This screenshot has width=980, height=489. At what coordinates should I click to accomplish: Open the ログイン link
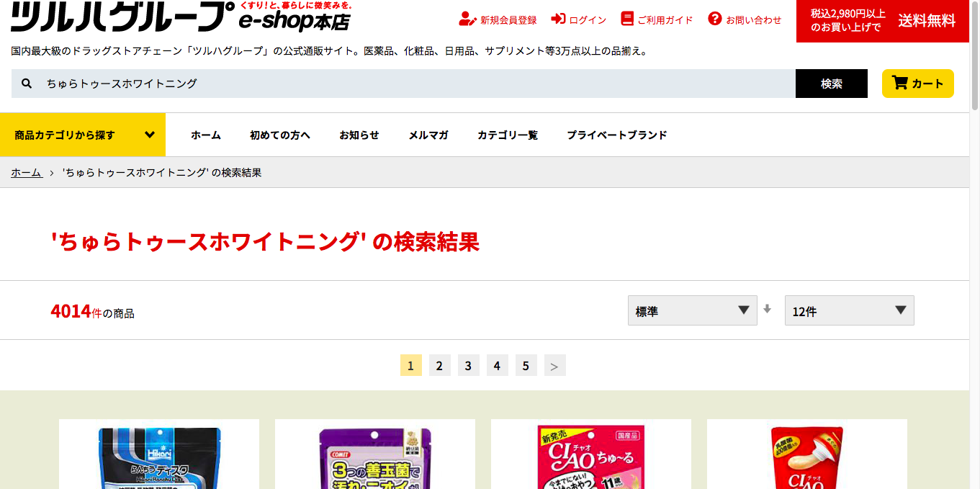tap(588, 20)
